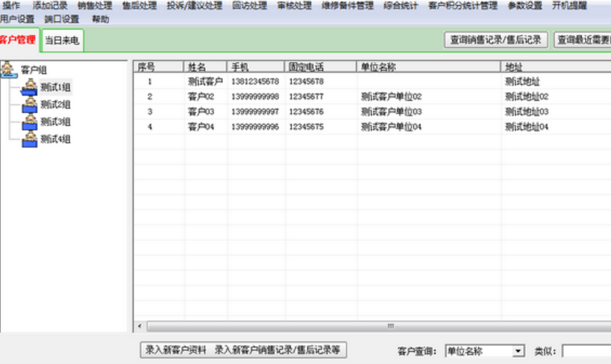Open the 回访处理 menu
The width and height of the screenshot is (611, 364).
pos(249,6)
